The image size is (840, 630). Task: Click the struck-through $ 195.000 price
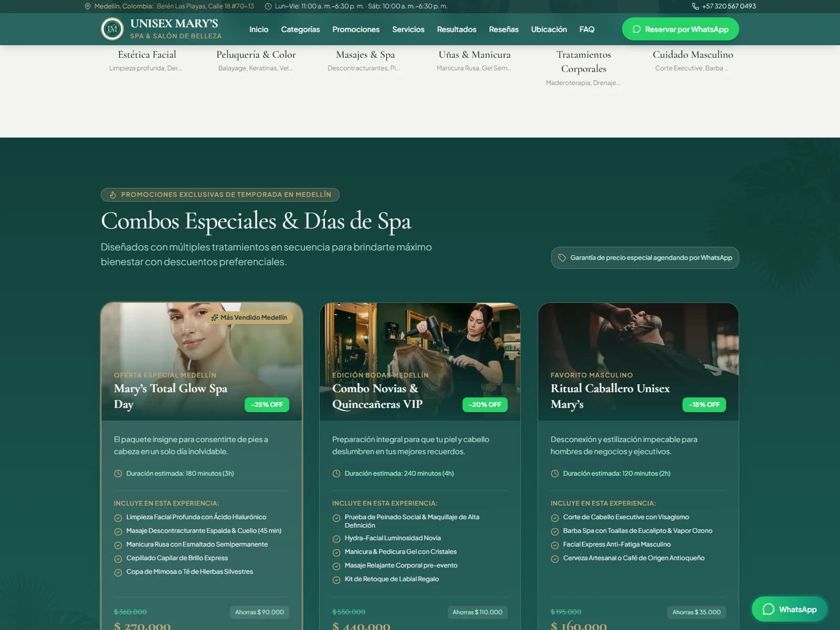566,612
